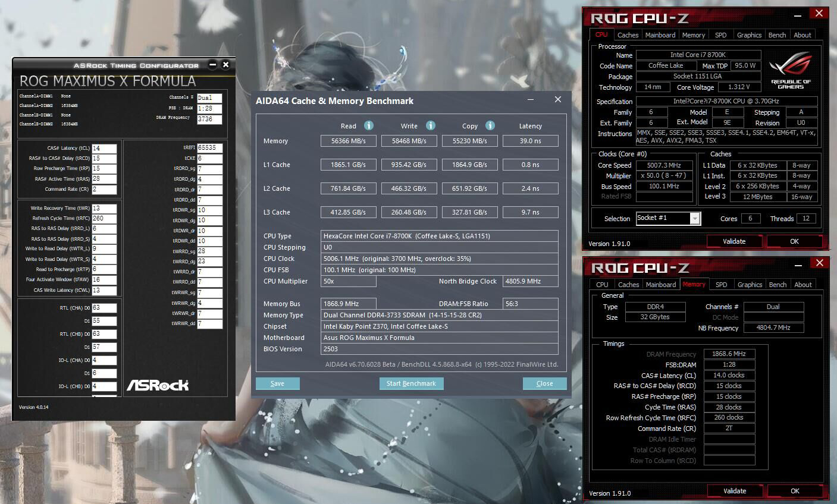The image size is (837, 504).
Task: Click Memory Write value 58468 MB/s
Action: tap(409, 141)
